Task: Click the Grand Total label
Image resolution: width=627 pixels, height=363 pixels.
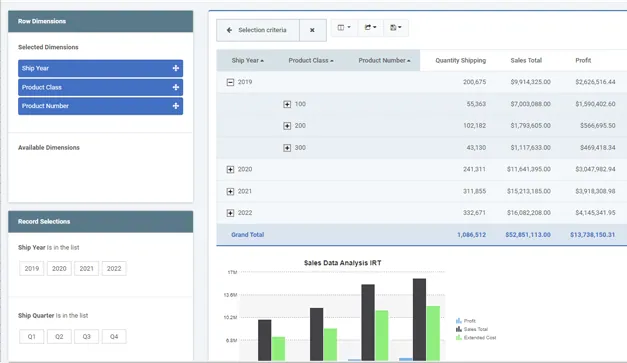Action: pyautogui.click(x=248, y=235)
